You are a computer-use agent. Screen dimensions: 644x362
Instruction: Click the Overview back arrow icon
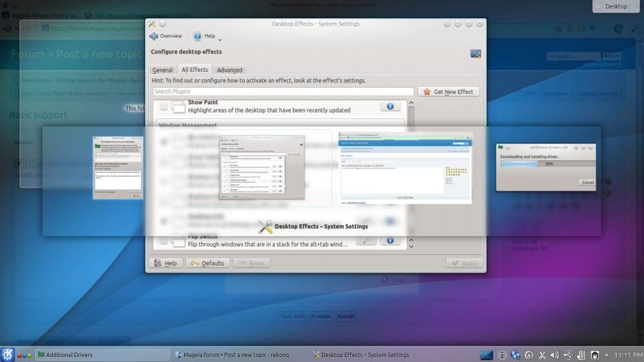coord(153,37)
